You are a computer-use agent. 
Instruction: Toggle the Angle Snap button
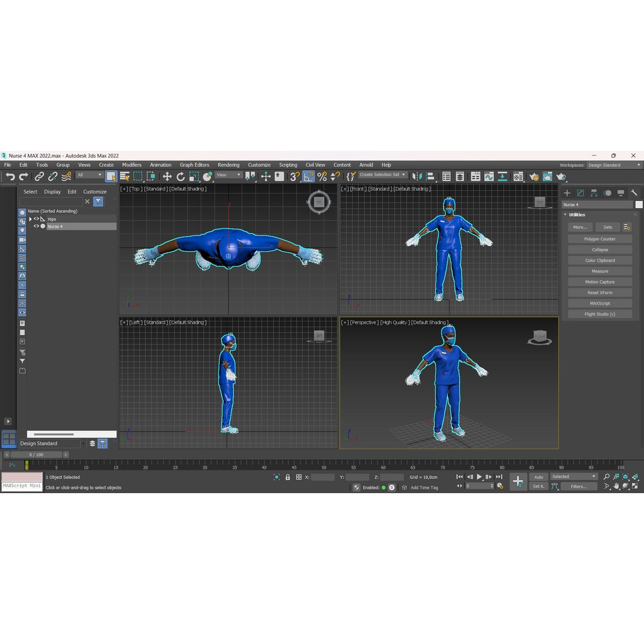click(308, 177)
